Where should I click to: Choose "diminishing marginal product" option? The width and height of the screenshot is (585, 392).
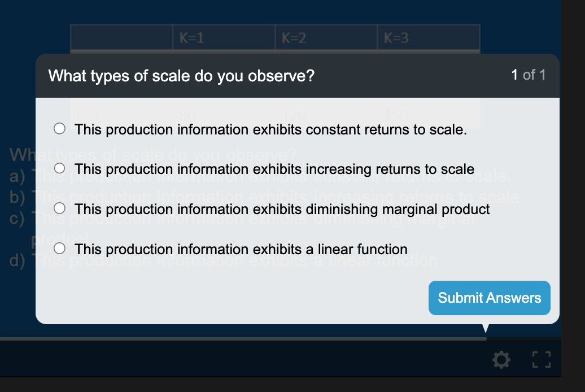(59, 208)
